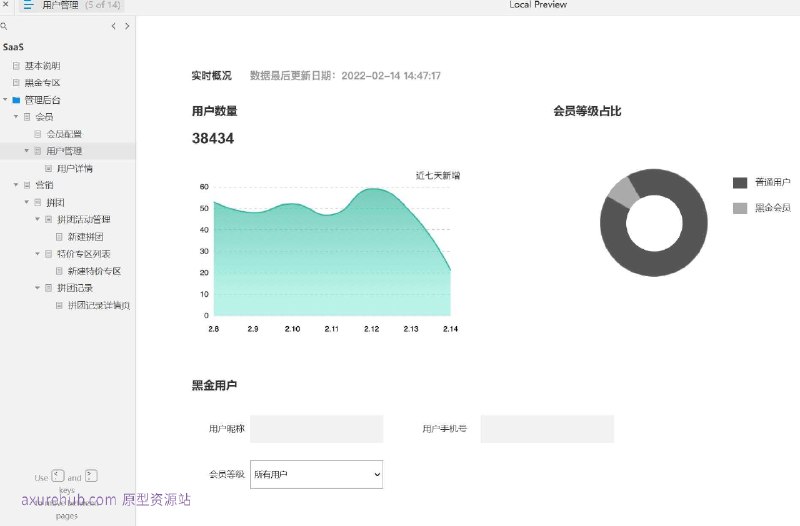The width and height of the screenshot is (800, 526).
Task: Collapse the 会员 tree node
Action: [x=16, y=117]
